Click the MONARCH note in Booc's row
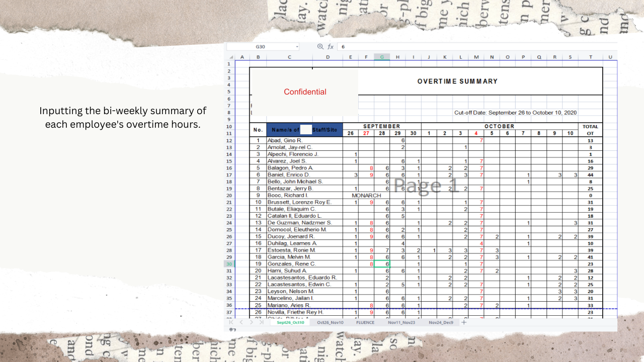The height and width of the screenshot is (362, 644). [366, 195]
